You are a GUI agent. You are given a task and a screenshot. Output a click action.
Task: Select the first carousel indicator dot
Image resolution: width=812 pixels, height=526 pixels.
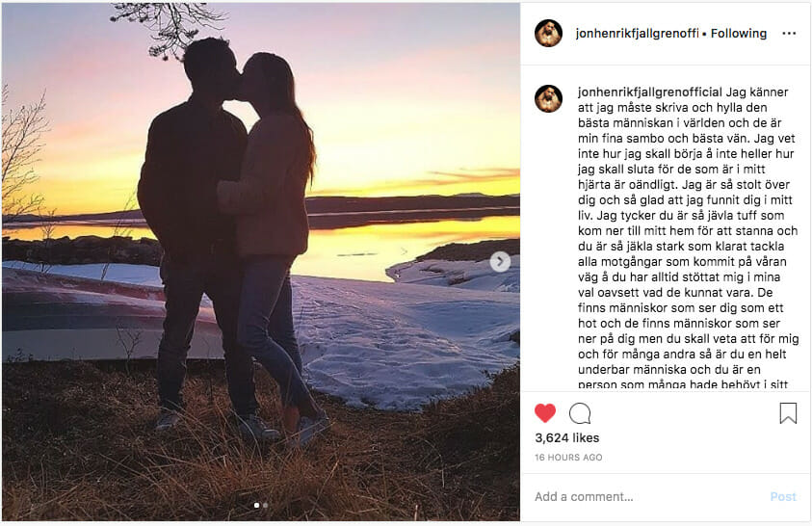point(256,505)
